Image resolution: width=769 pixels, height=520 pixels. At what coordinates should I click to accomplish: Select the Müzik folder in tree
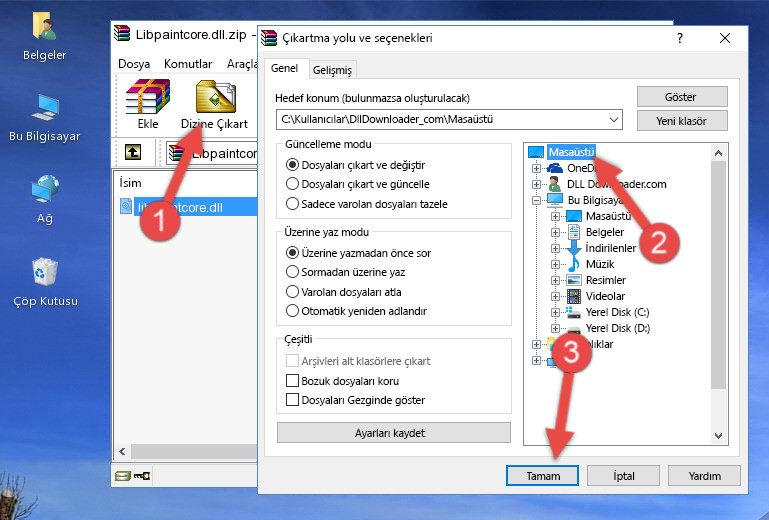tap(600, 264)
